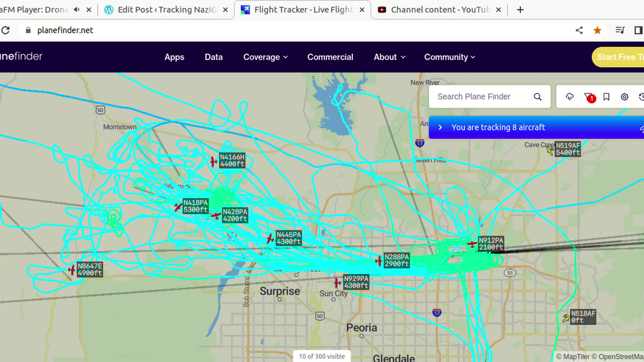Open the bookmarks icon on map toolbar
The height and width of the screenshot is (362, 644).
[x=606, y=97]
